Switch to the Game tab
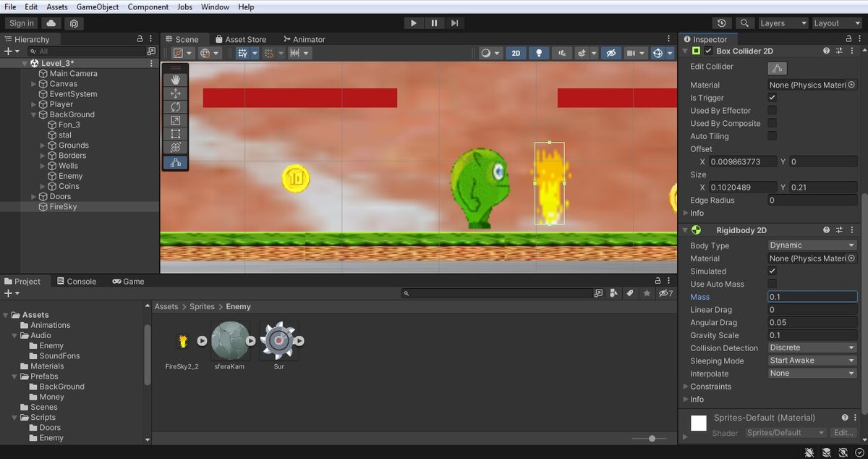This screenshot has height=459, width=868. point(128,282)
